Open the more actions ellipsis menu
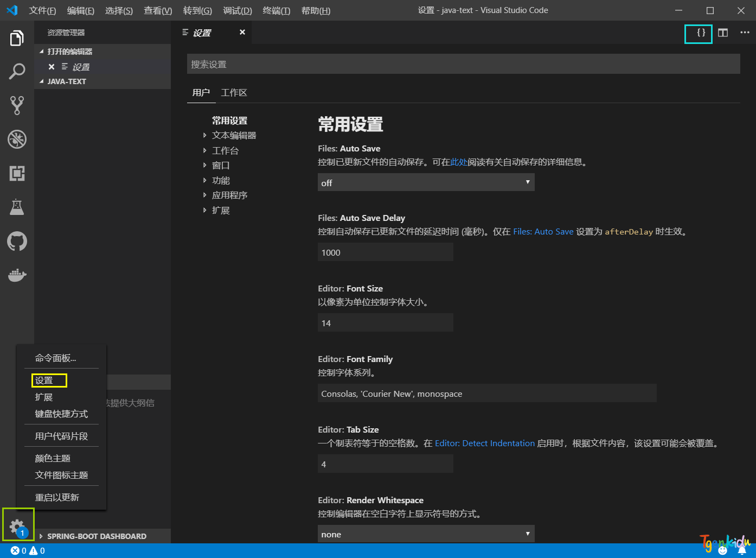Image resolution: width=756 pixels, height=558 pixels. click(x=745, y=33)
